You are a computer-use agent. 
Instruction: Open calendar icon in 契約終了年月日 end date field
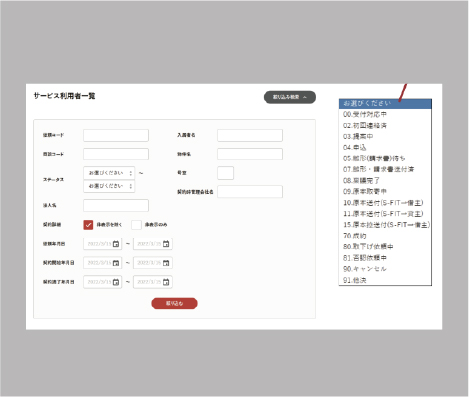pyautogui.click(x=166, y=282)
